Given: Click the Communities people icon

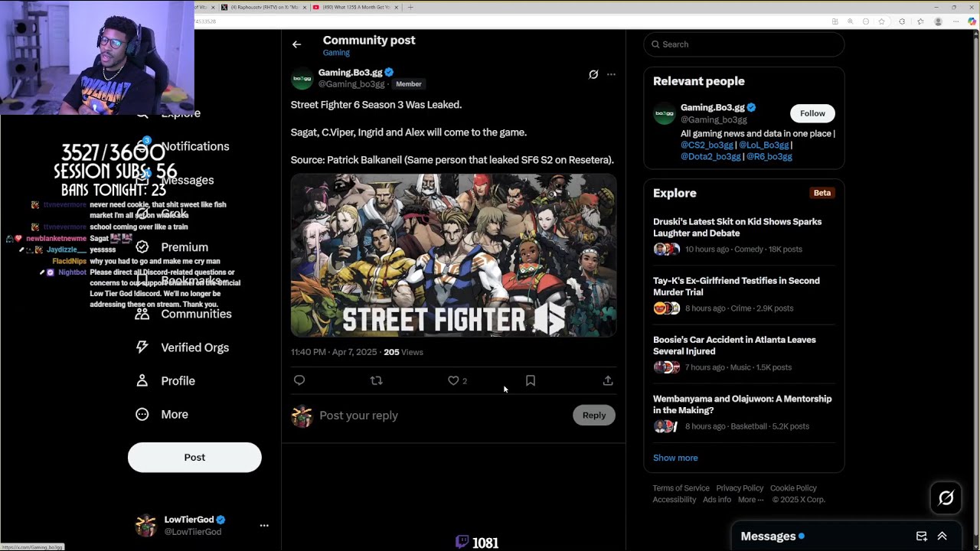Looking at the screenshot, I should 142,314.
